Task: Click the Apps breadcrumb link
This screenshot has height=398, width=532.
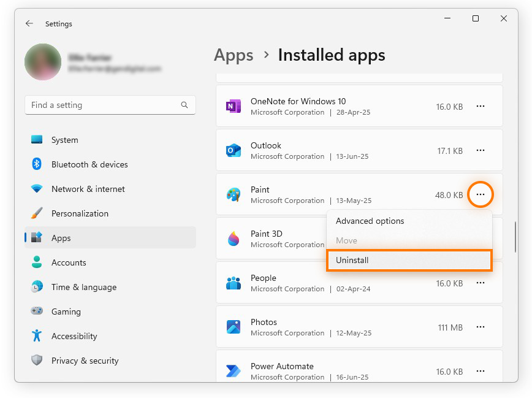Action: coord(234,55)
